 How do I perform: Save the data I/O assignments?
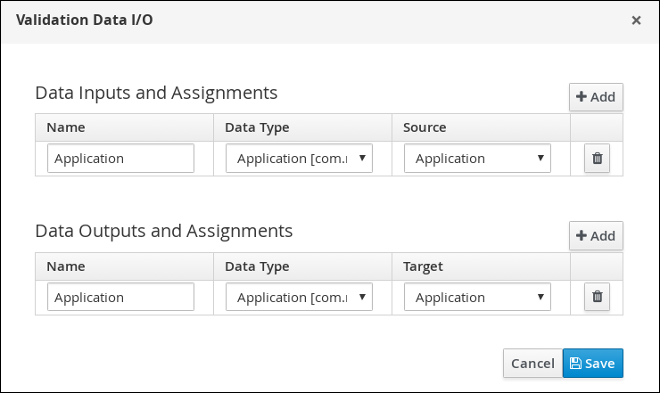tap(593, 363)
